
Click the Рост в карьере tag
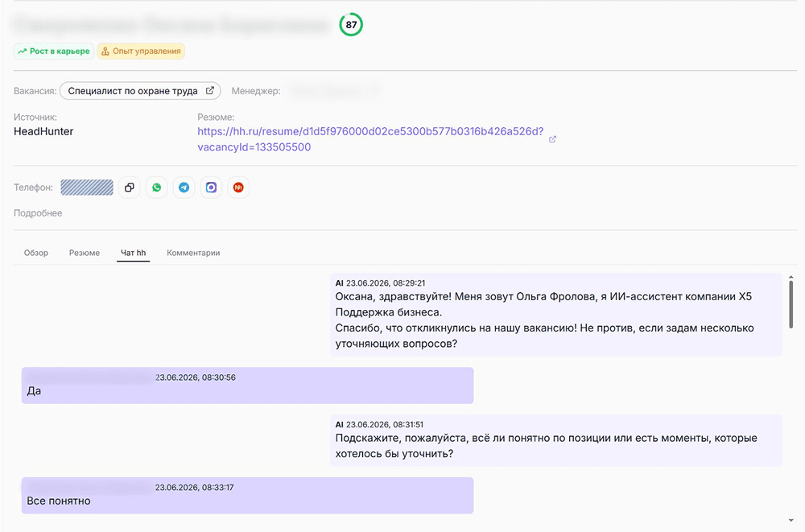point(54,51)
